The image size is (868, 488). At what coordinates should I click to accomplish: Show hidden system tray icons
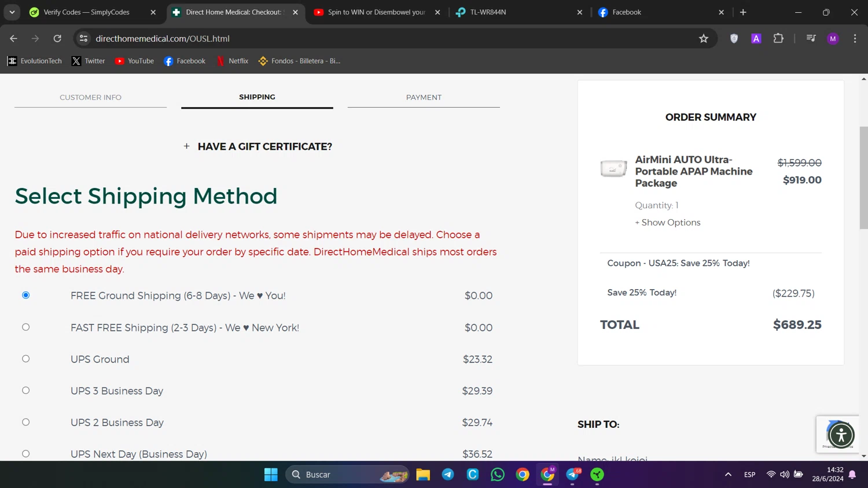click(728, 475)
